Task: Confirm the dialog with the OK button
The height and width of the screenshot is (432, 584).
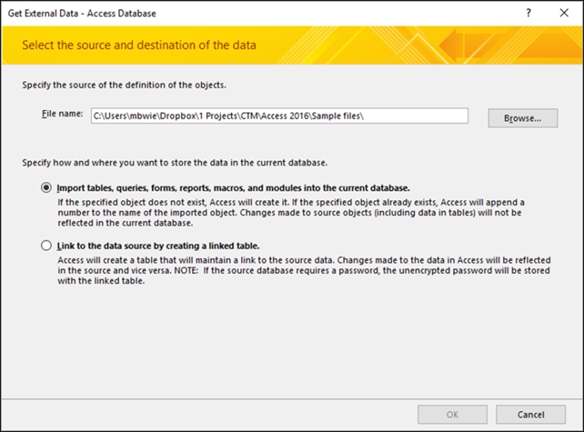Action: pos(452,414)
